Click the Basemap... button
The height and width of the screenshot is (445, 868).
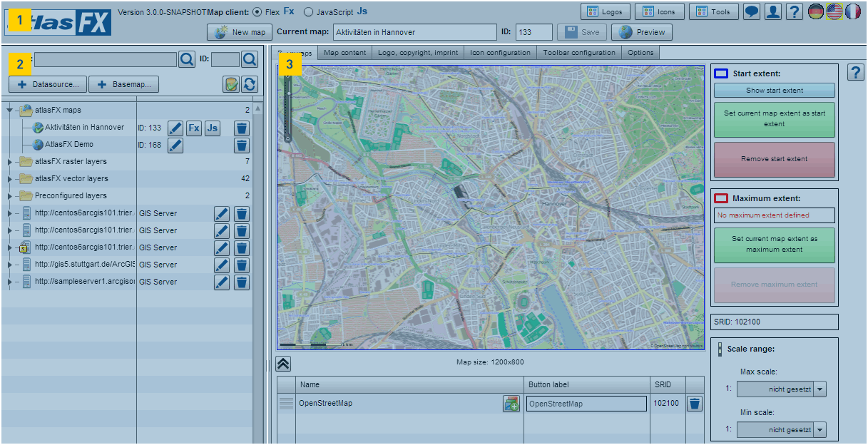pos(124,84)
